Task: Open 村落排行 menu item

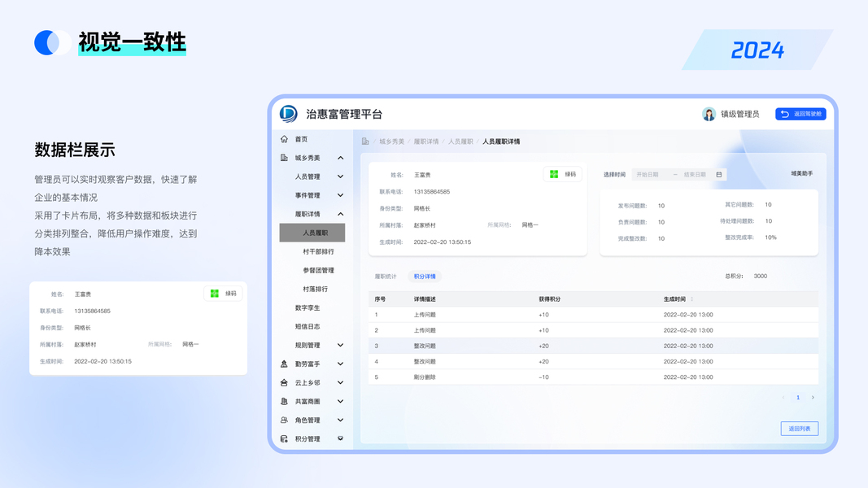Action: pyautogui.click(x=315, y=290)
